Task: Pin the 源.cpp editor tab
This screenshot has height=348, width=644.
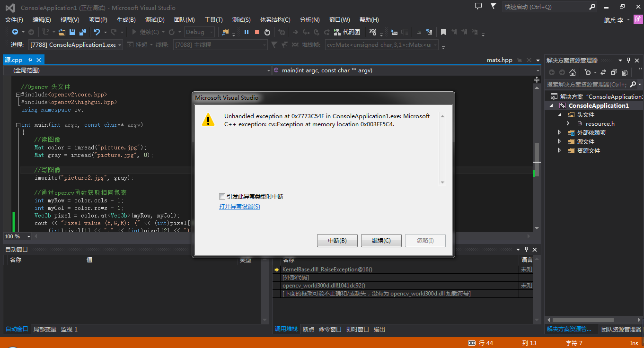Action: pos(30,60)
